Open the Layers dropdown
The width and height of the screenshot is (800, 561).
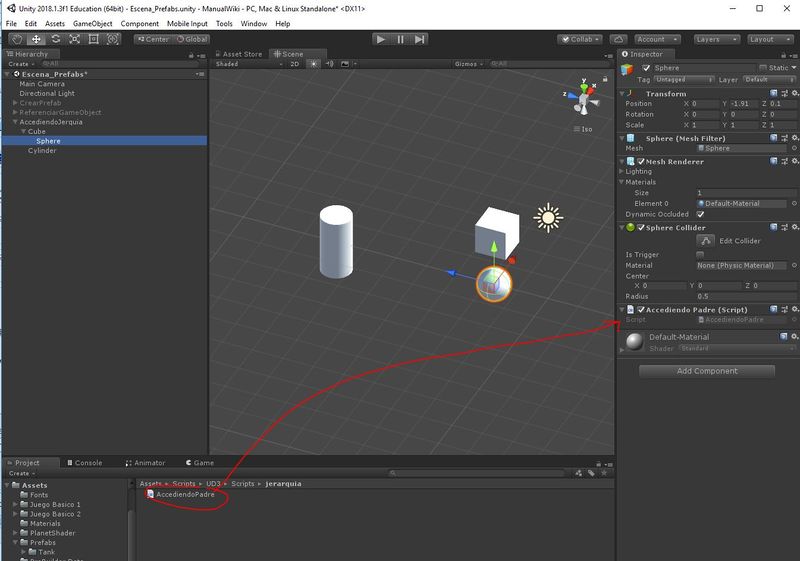pos(716,39)
